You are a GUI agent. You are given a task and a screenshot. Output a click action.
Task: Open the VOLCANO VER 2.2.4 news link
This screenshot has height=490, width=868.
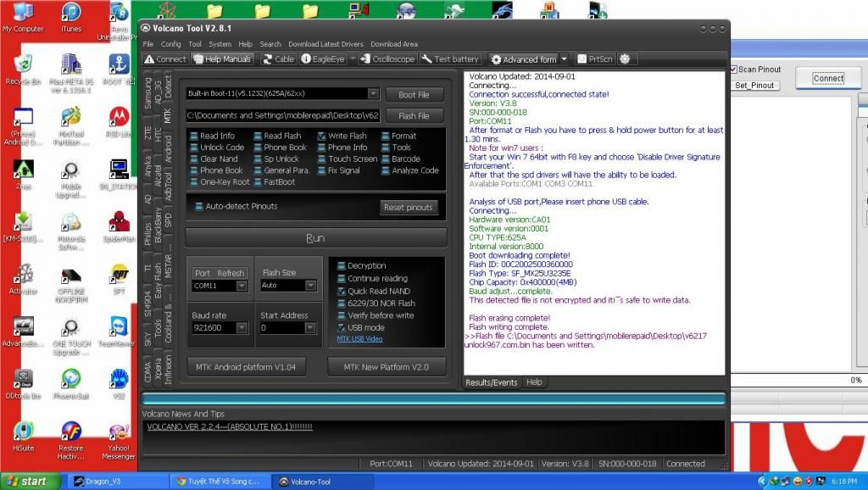pos(230,427)
